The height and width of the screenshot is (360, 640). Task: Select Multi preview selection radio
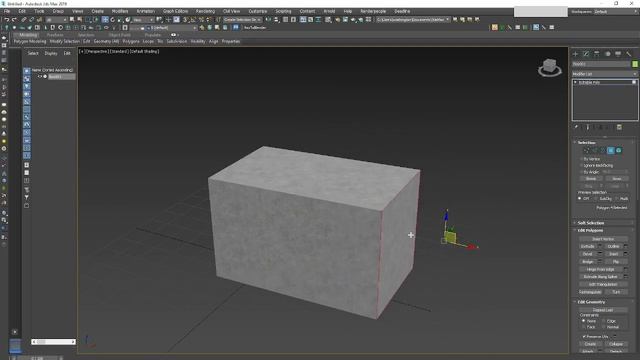pos(616,198)
